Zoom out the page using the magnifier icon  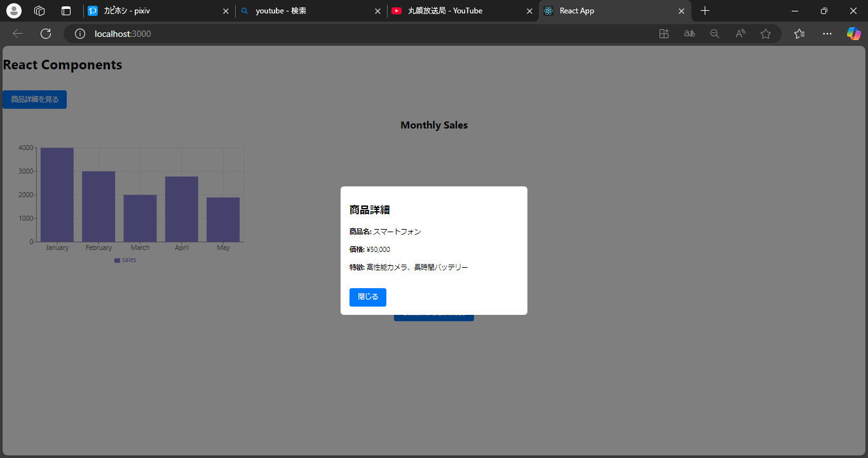click(714, 33)
